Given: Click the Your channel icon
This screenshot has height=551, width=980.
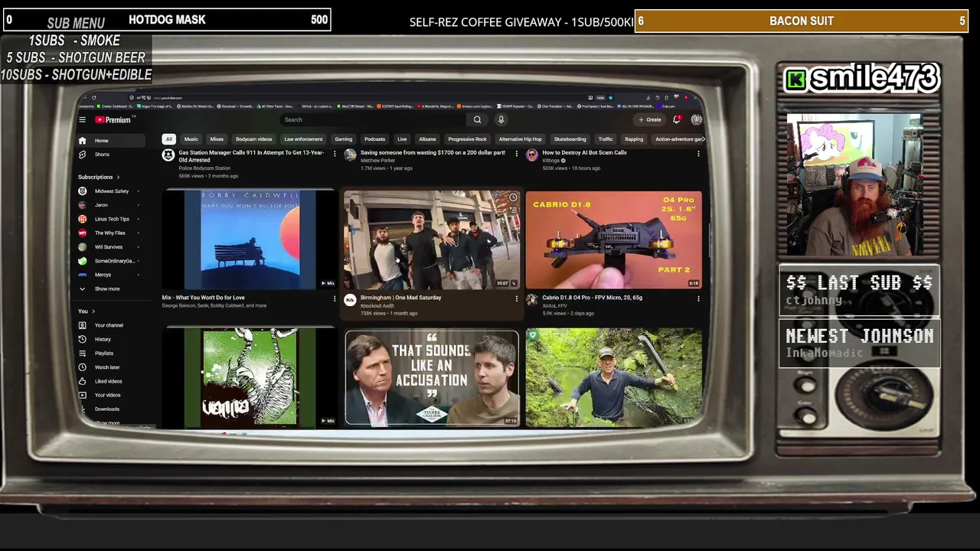Looking at the screenshot, I should pyautogui.click(x=82, y=325).
